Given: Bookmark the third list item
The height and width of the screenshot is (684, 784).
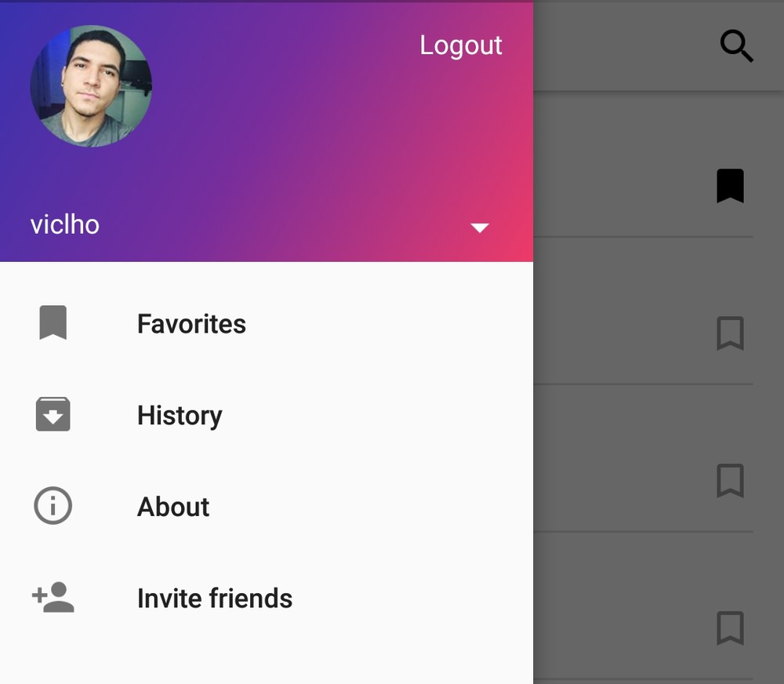Looking at the screenshot, I should tap(730, 481).
